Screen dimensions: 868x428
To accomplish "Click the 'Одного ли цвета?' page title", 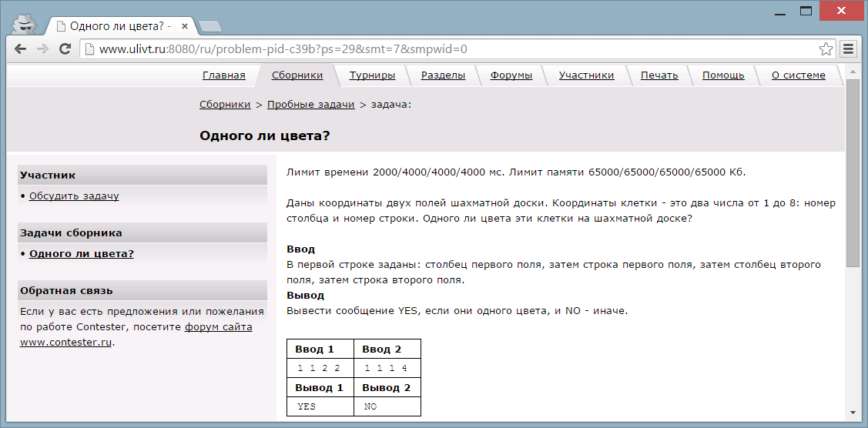I will 265,135.
